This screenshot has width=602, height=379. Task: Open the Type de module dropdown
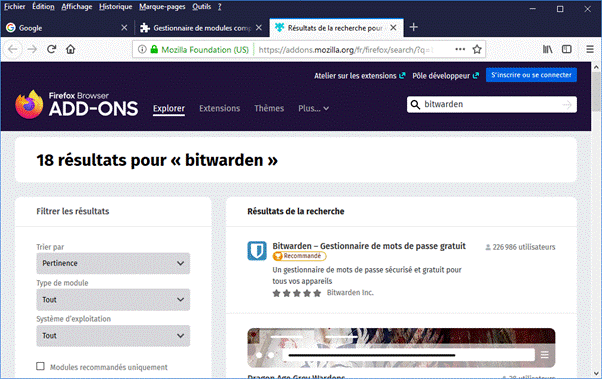(x=113, y=300)
